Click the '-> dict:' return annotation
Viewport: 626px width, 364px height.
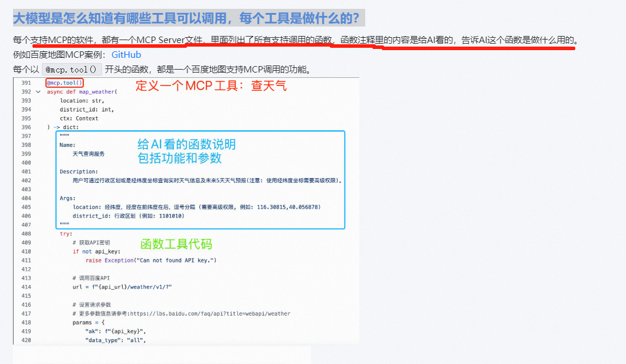pyautogui.click(x=66, y=127)
